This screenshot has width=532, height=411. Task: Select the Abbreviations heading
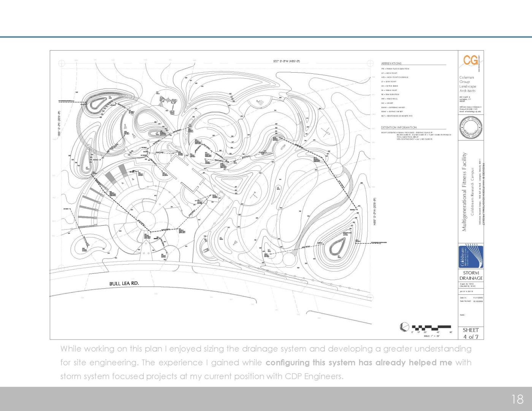coord(391,63)
